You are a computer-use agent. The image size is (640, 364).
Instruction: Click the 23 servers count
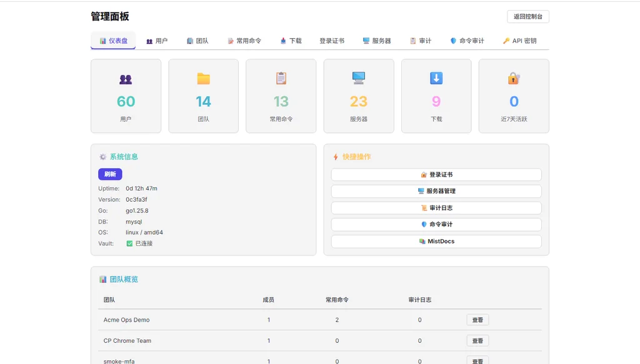359,102
